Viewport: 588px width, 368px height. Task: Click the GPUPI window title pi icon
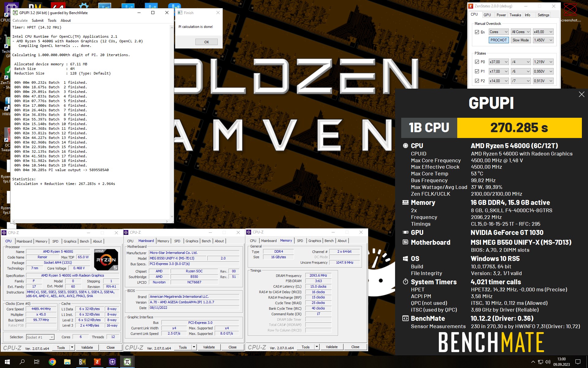point(15,13)
